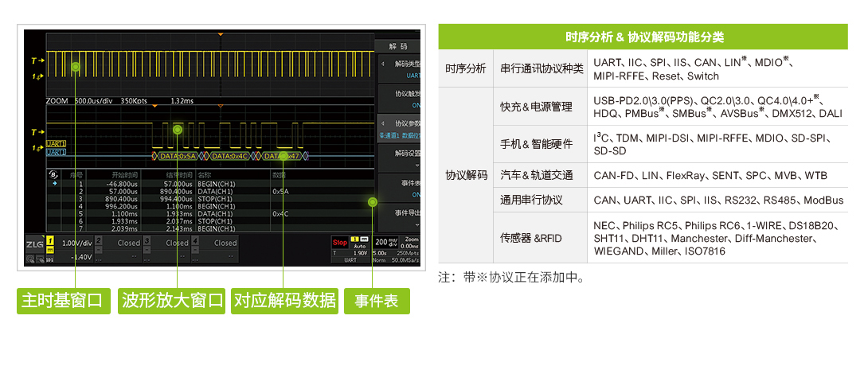Click the CAN-FD, LIN, FlexRay protocol list
The width and height of the screenshot is (868, 374).
(710, 175)
